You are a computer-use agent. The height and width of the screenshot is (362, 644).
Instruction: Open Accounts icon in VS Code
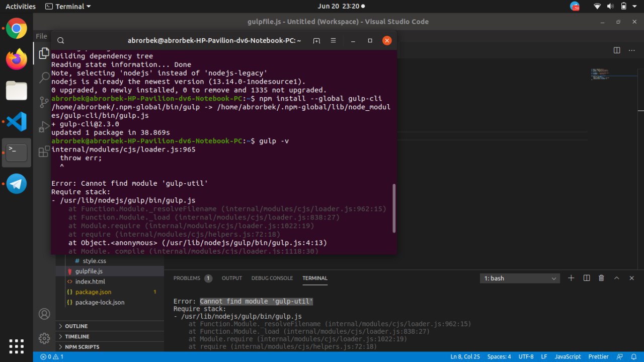(x=44, y=314)
